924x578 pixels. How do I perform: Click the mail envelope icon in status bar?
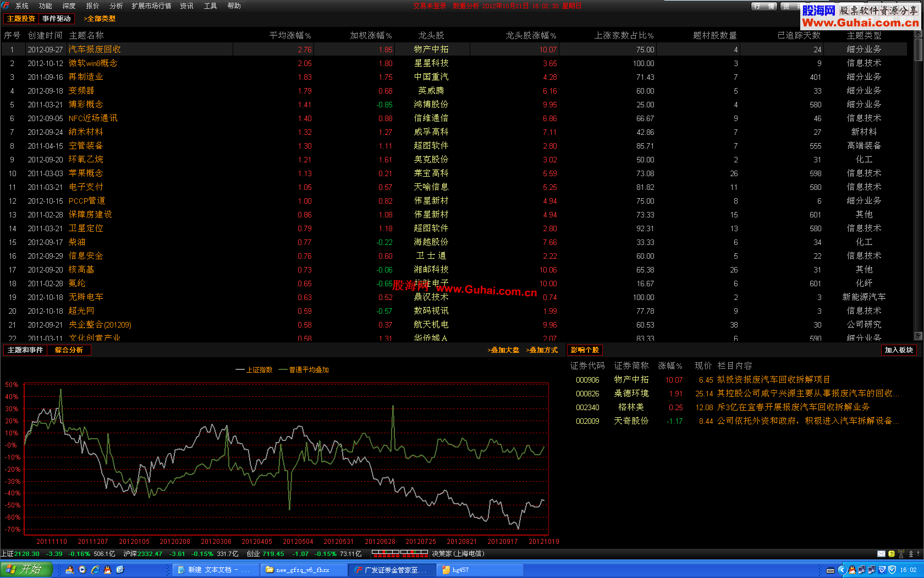click(881, 554)
